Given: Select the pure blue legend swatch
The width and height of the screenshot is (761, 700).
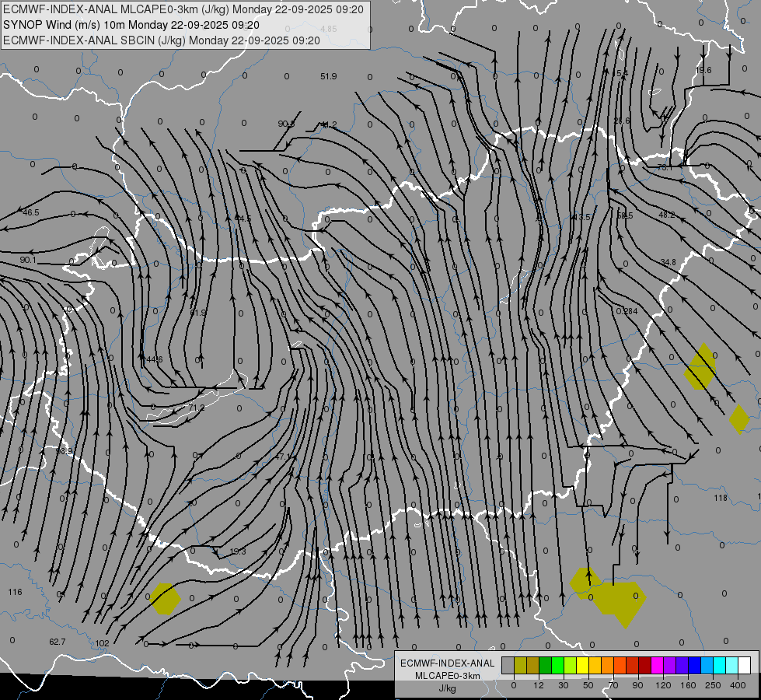Looking at the screenshot, I should click(695, 666).
